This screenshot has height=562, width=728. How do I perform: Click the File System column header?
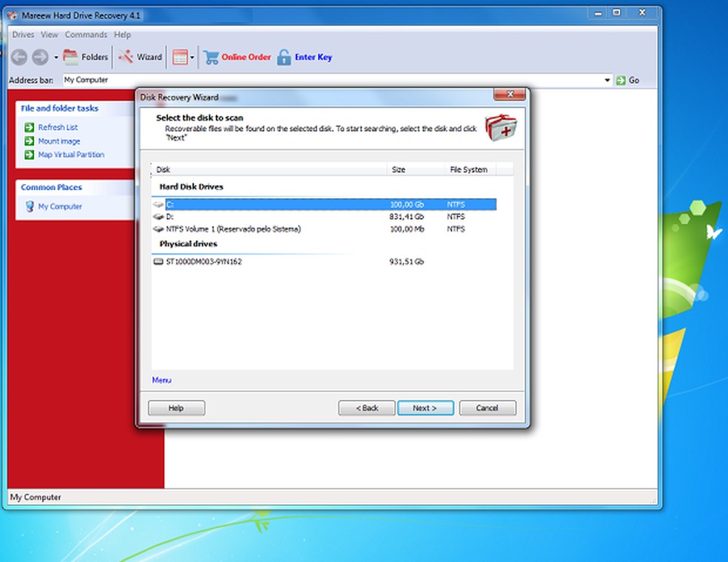470,169
